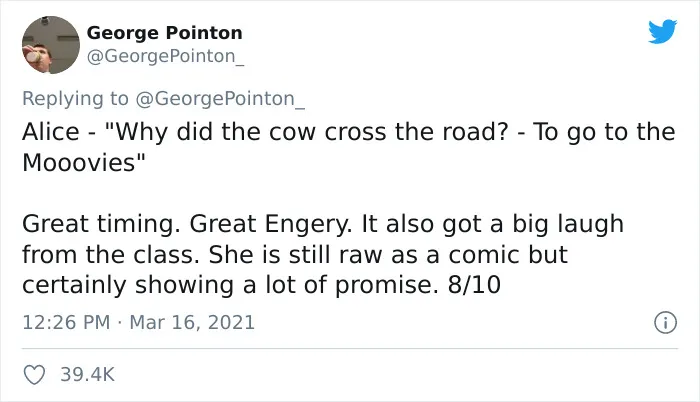Click the George Pointon display name
This screenshot has width=700, height=402.
click(164, 33)
